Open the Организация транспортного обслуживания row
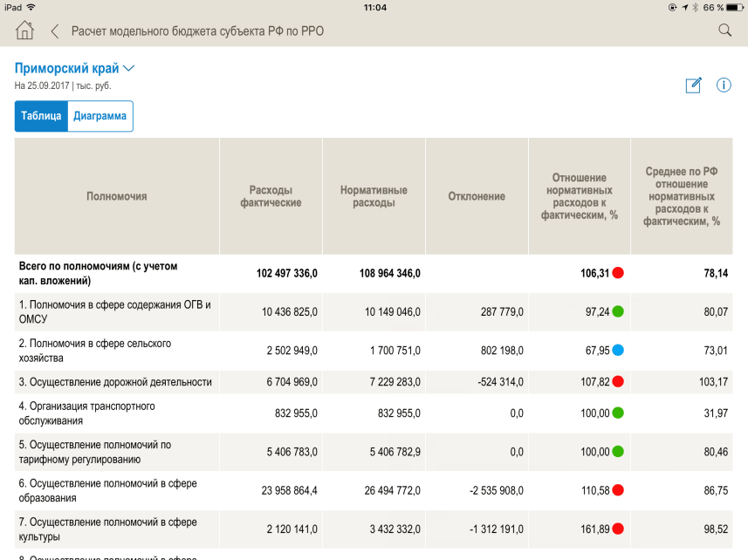The image size is (748, 560). (87, 413)
